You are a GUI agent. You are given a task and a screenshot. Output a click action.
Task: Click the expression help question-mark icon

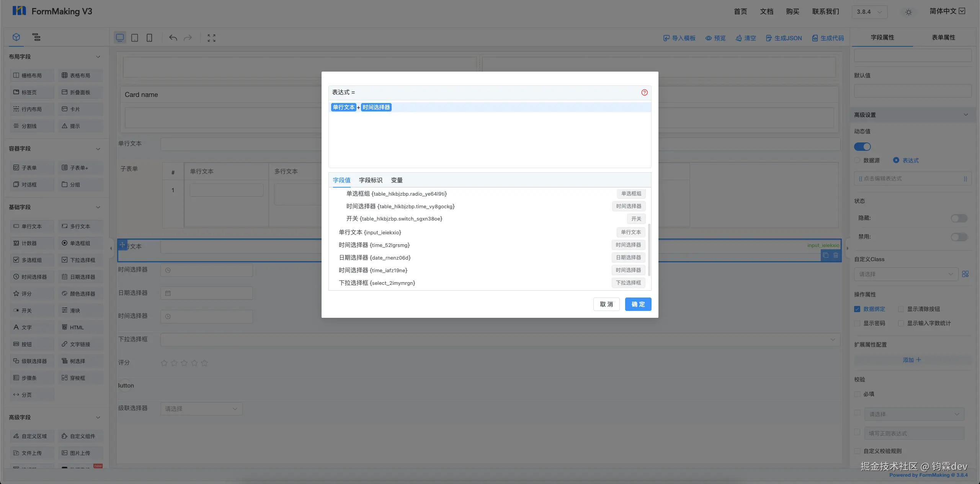point(644,92)
